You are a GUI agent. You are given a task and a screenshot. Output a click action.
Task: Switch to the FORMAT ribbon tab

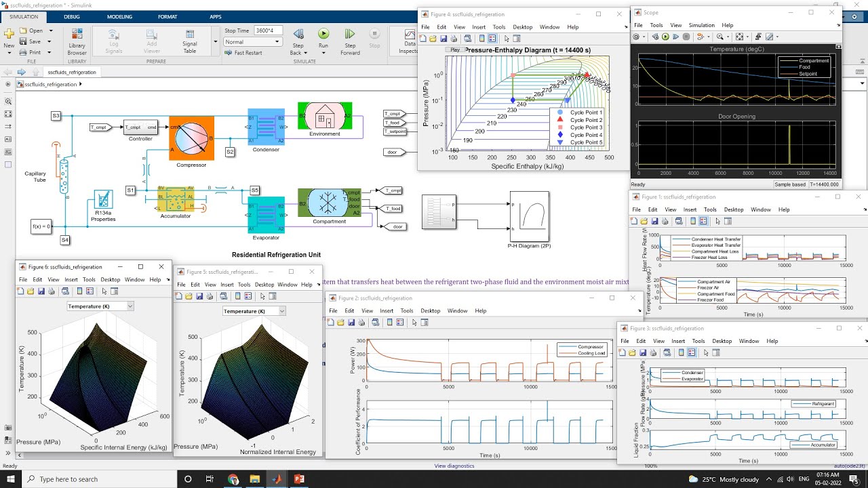167,16
